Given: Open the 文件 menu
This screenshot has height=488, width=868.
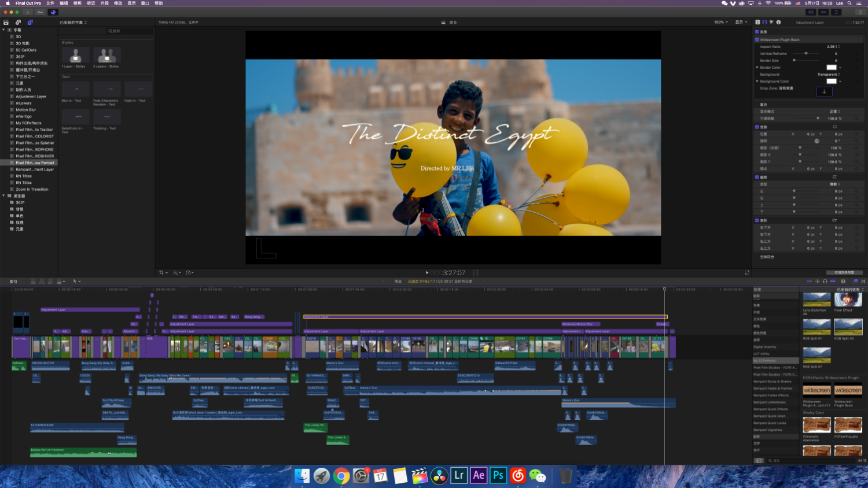Looking at the screenshot, I should pyautogui.click(x=50, y=3).
